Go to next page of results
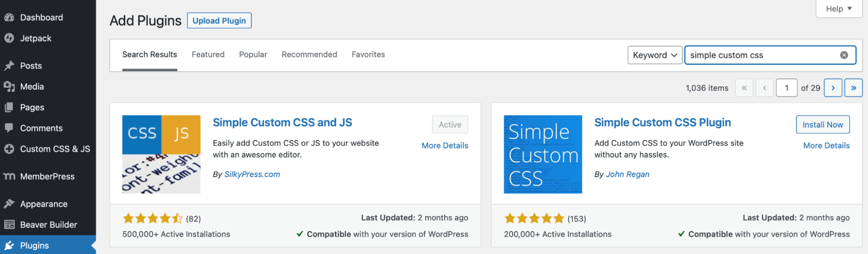Image resolution: width=868 pixels, height=254 pixels. pyautogui.click(x=833, y=88)
